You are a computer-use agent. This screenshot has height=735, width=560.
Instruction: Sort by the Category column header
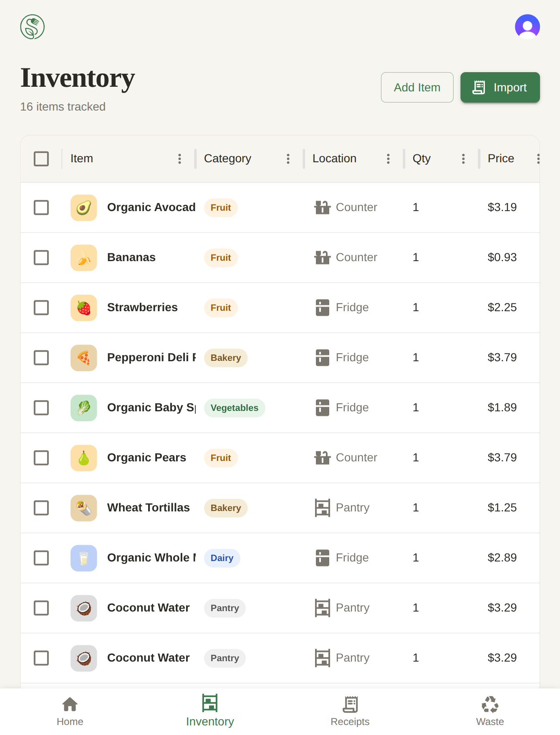(x=227, y=159)
